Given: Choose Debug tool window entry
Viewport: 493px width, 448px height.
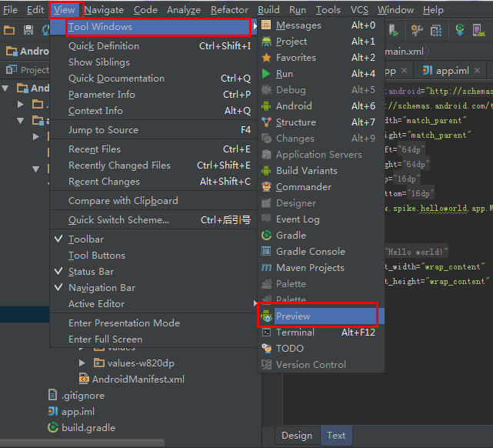Looking at the screenshot, I should (321, 90).
